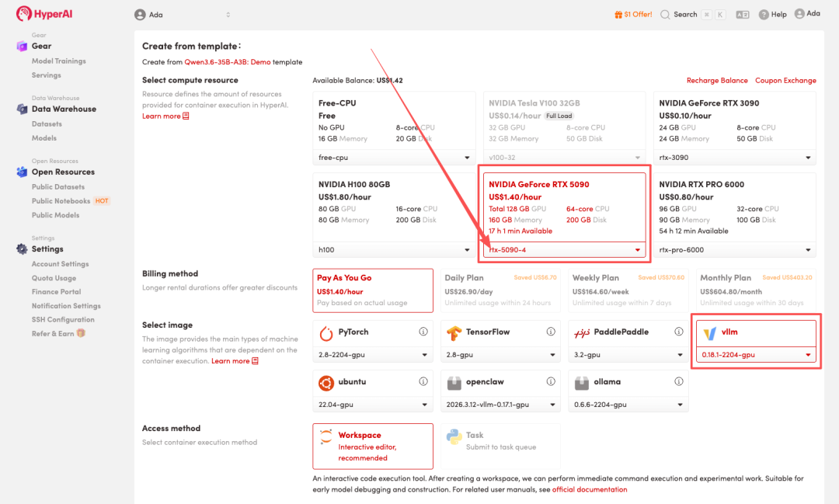Open the Ada workspace switcher dropdown
The width and height of the screenshot is (839, 504).
click(183, 15)
